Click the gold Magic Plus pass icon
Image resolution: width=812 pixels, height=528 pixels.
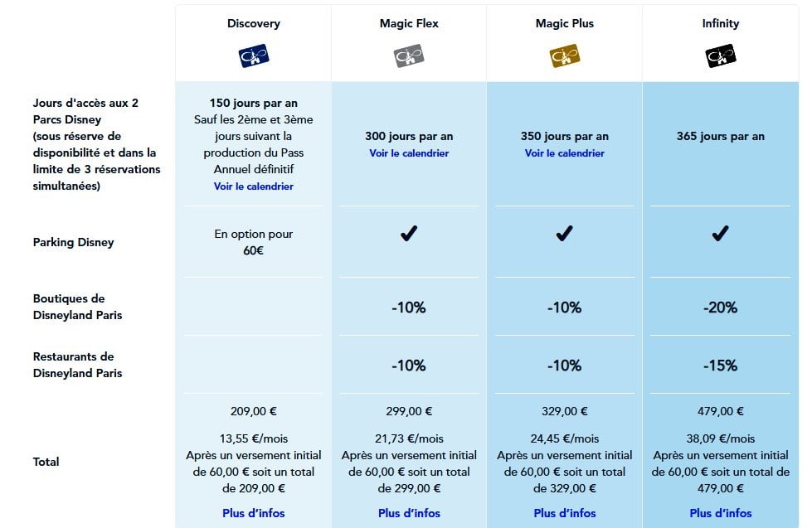[565, 56]
